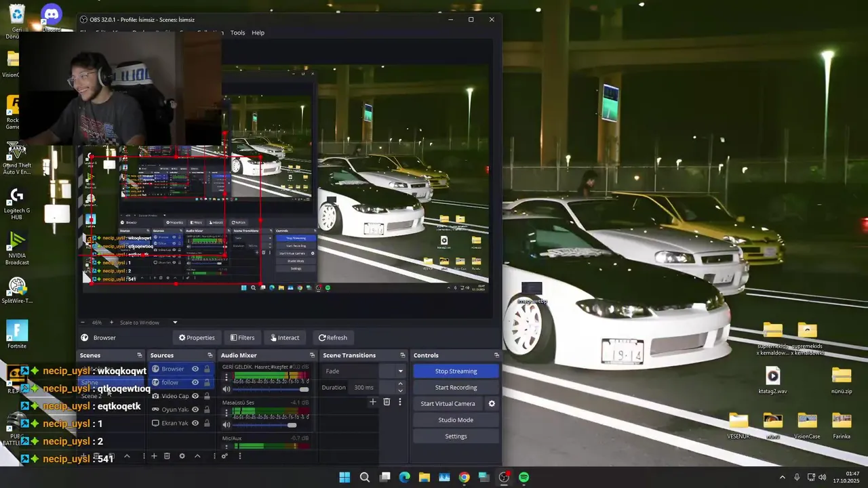Open source Filters button
Viewport: 868px width, 488px height.
coord(242,338)
